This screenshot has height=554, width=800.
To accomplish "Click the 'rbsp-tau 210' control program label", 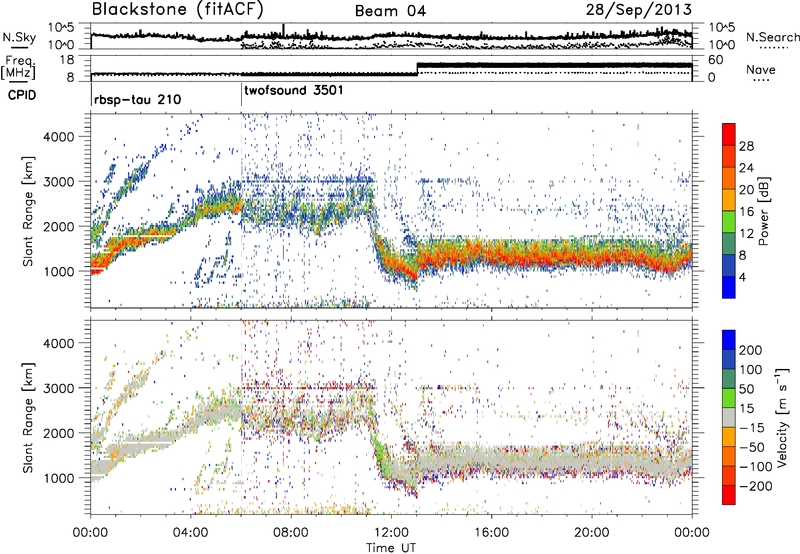I will [x=137, y=99].
